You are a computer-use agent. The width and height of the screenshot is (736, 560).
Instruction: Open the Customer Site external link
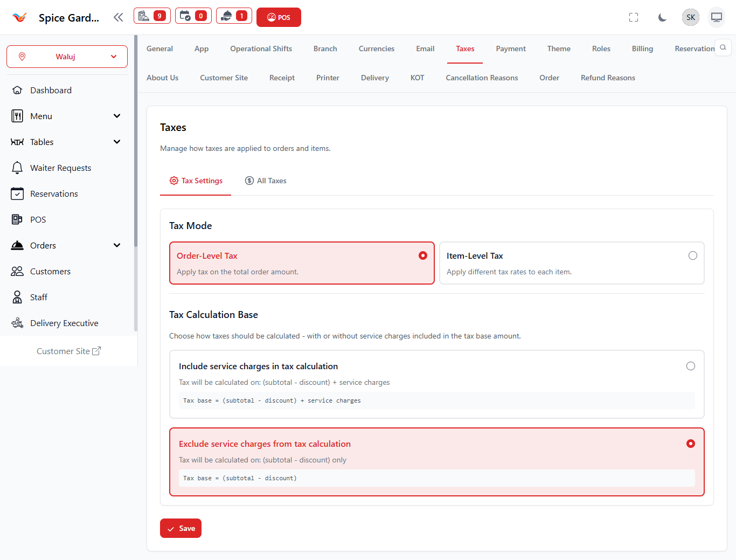[x=68, y=351]
